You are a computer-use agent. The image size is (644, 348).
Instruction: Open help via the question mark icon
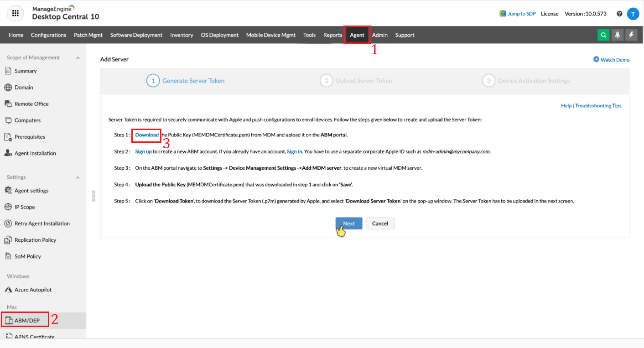click(x=619, y=14)
